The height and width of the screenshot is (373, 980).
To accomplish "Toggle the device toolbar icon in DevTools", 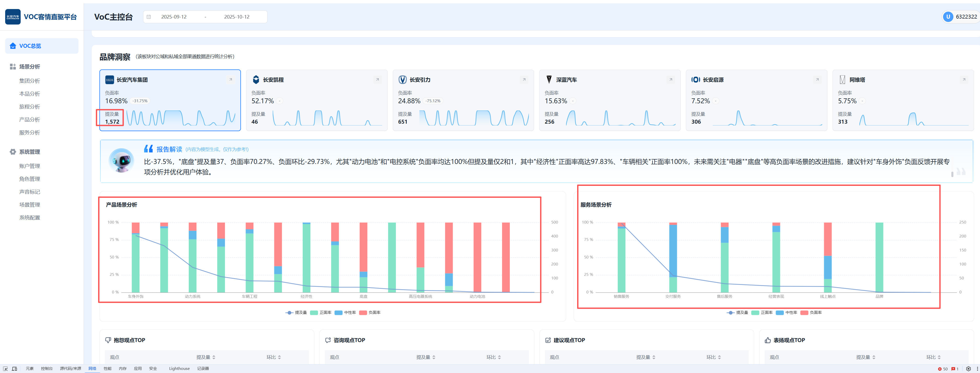I will [x=14, y=368].
